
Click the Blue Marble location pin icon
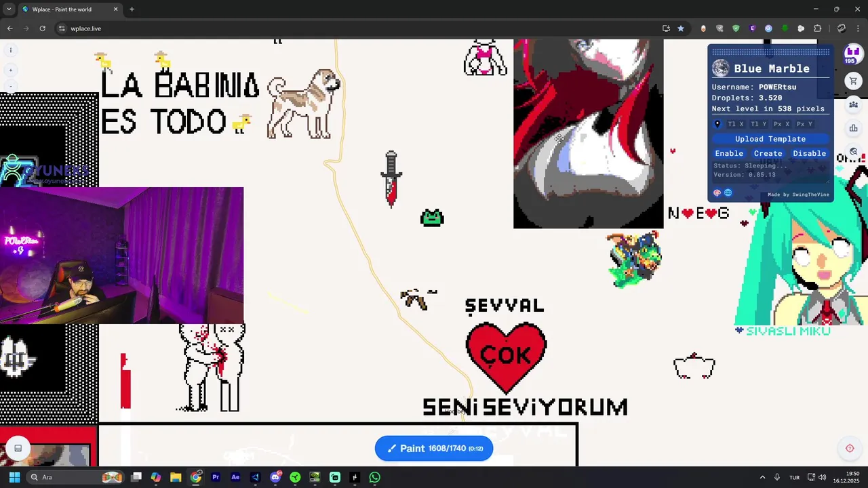click(x=717, y=124)
